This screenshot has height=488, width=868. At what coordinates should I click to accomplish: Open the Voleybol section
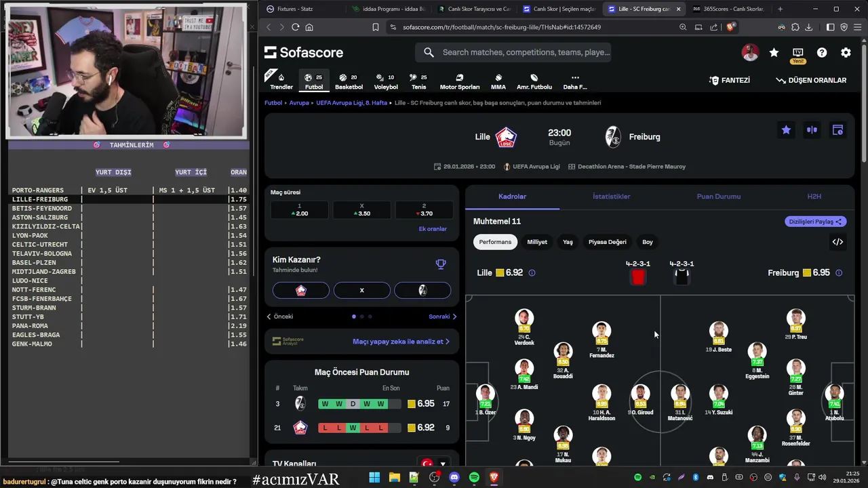point(386,81)
